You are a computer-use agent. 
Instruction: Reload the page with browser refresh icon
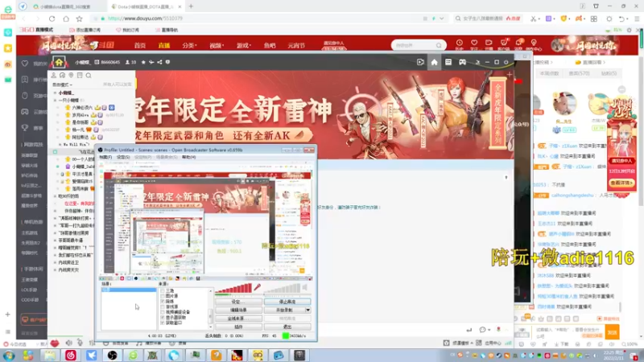point(52,19)
